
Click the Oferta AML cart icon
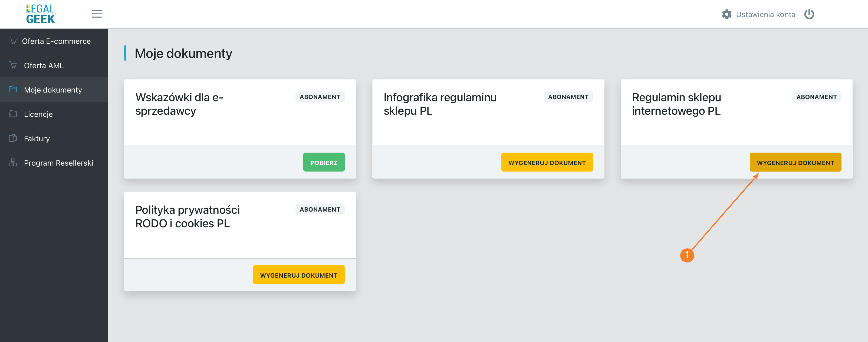pos(13,65)
